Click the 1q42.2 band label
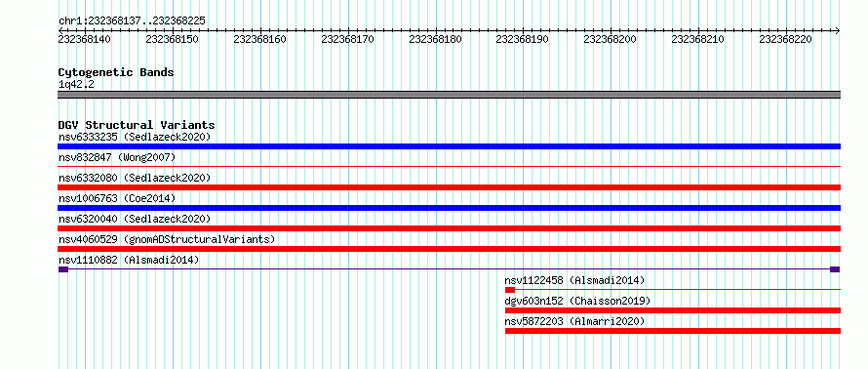Viewport: 868px width, 369px height. point(76,85)
